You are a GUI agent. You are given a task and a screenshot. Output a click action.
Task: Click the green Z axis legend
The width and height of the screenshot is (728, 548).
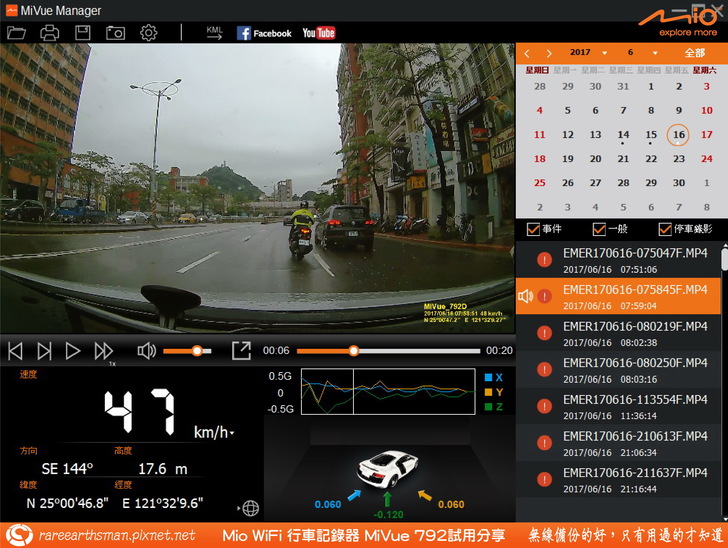pos(494,407)
